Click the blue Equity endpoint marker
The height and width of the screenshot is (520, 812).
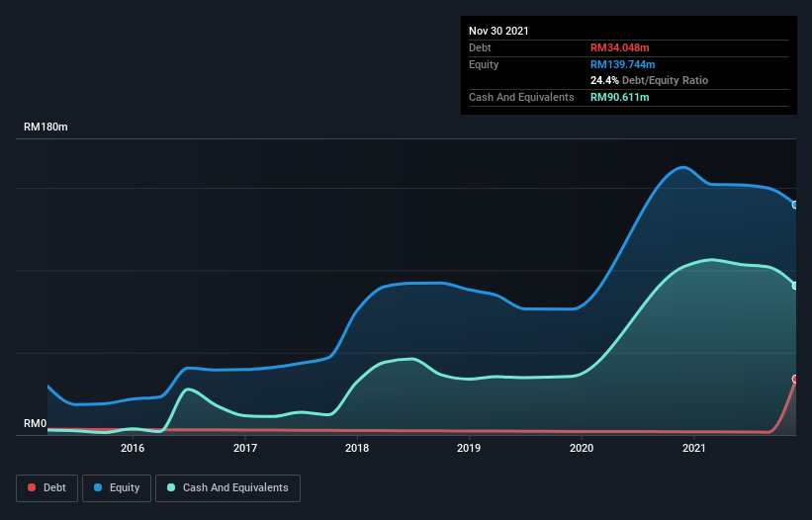point(795,205)
